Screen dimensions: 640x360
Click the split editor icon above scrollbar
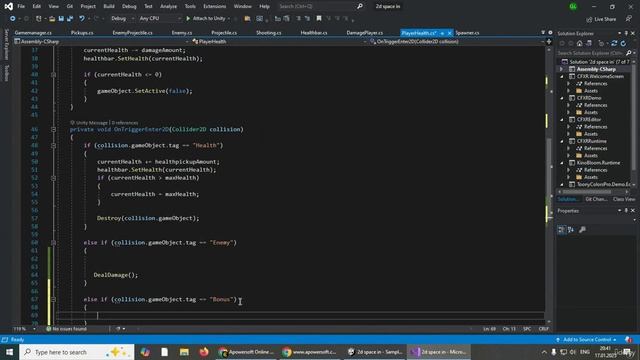[549, 42]
